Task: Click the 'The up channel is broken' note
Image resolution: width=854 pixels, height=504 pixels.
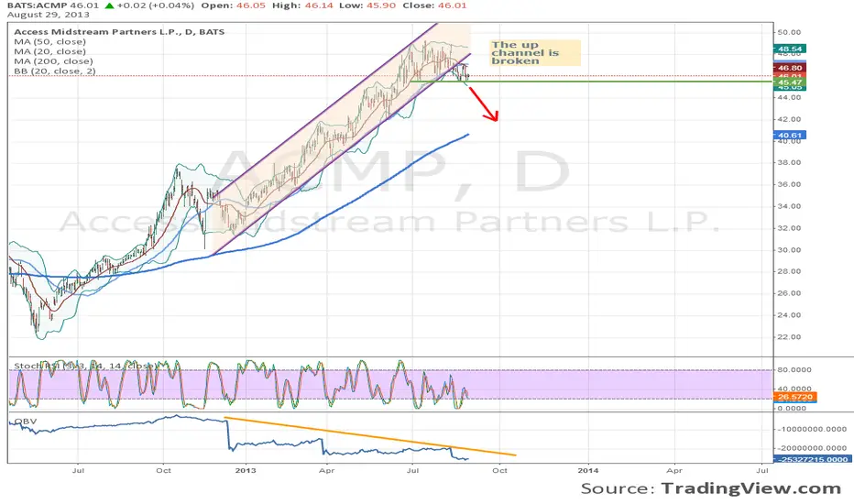Action: pos(533,53)
